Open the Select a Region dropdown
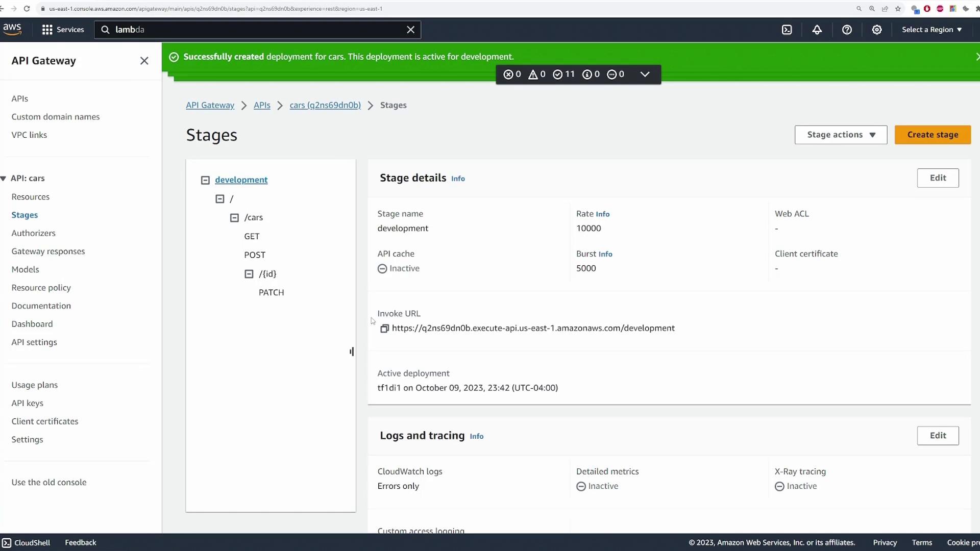Viewport: 980px width, 551px height. point(932,30)
